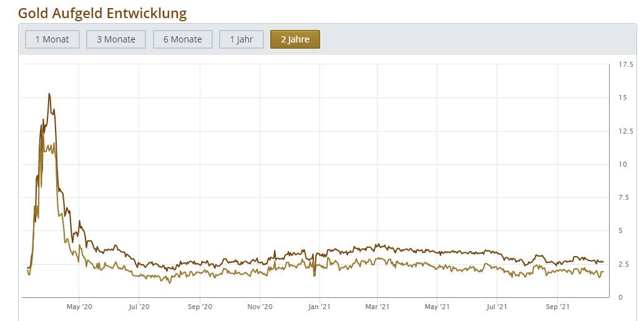Screen dimensions: 644x321
Task: Select the 1 Monat time range
Action: tap(52, 39)
